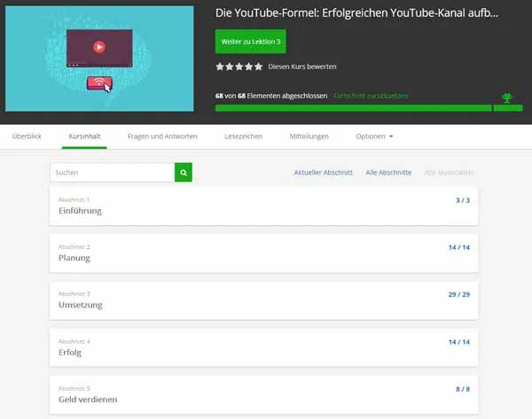Click the 8 / 8 count for Geld verdienen

coord(463,389)
